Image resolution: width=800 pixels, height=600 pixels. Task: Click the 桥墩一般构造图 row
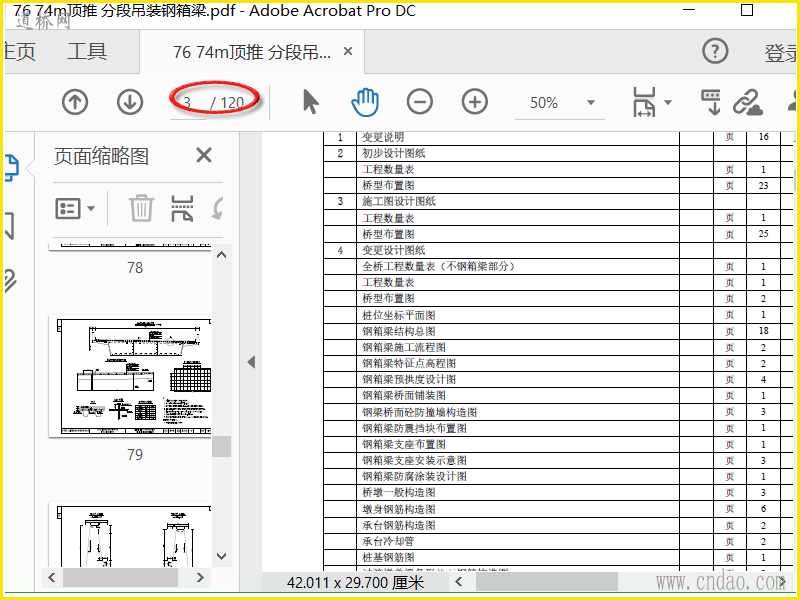pyautogui.click(x=558, y=493)
